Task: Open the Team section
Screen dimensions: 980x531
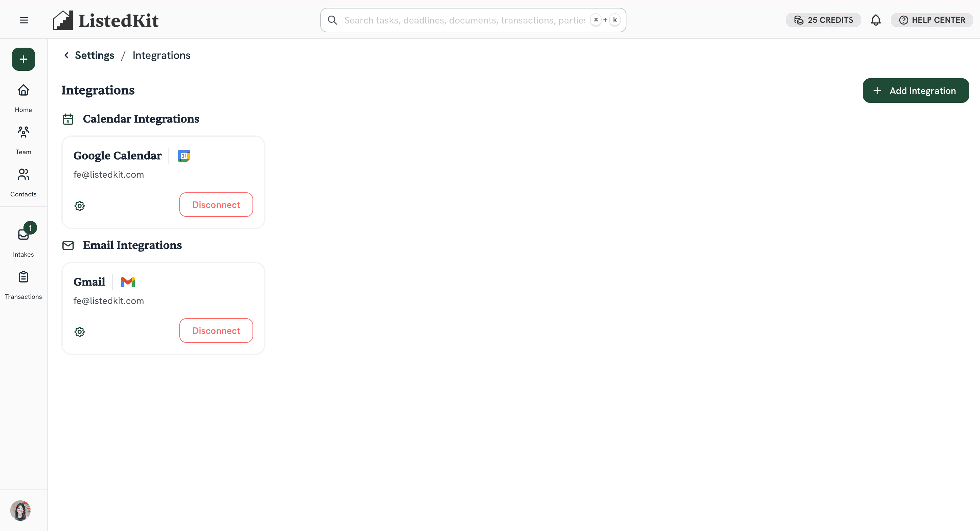Action: click(x=23, y=141)
